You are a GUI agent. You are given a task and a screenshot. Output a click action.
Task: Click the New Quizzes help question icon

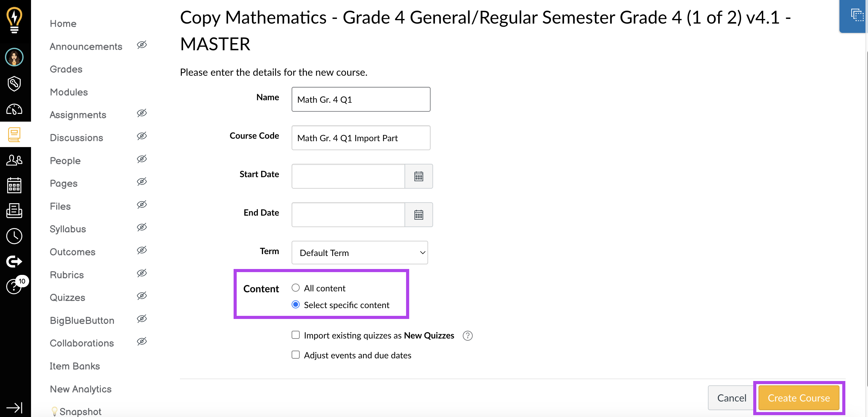[x=468, y=336]
